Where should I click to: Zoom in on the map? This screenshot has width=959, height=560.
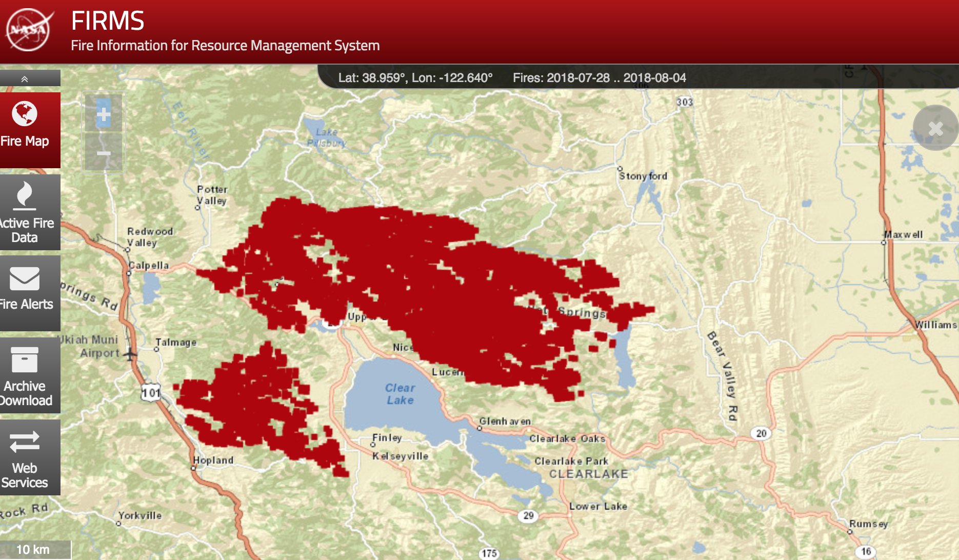point(103,114)
